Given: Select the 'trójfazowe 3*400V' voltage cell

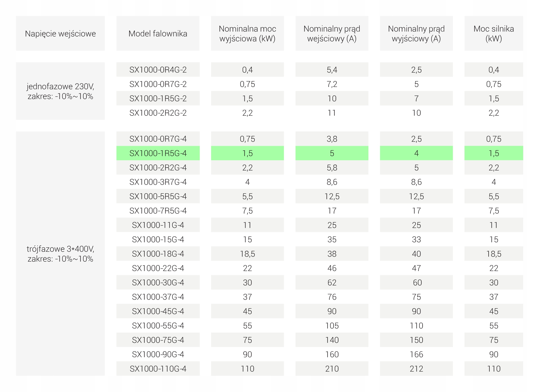Looking at the screenshot, I should pyautogui.click(x=60, y=253).
